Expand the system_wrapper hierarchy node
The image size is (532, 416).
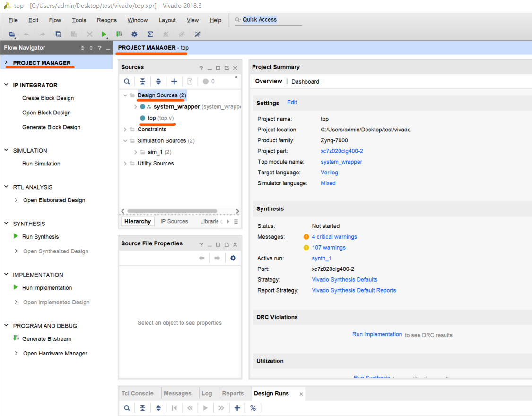click(x=135, y=107)
